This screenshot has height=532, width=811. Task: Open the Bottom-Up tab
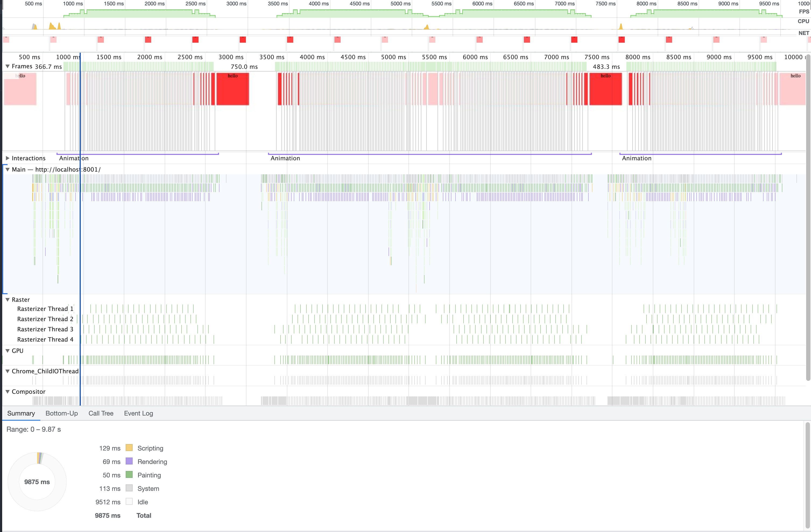(x=62, y=413)
